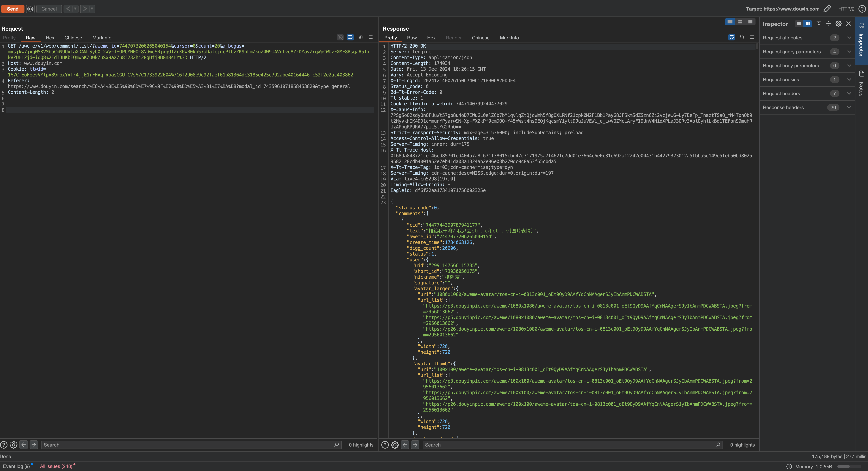Jump to next Request search match
The height and width of the screenshot is (471, 868).
(34, 445)
